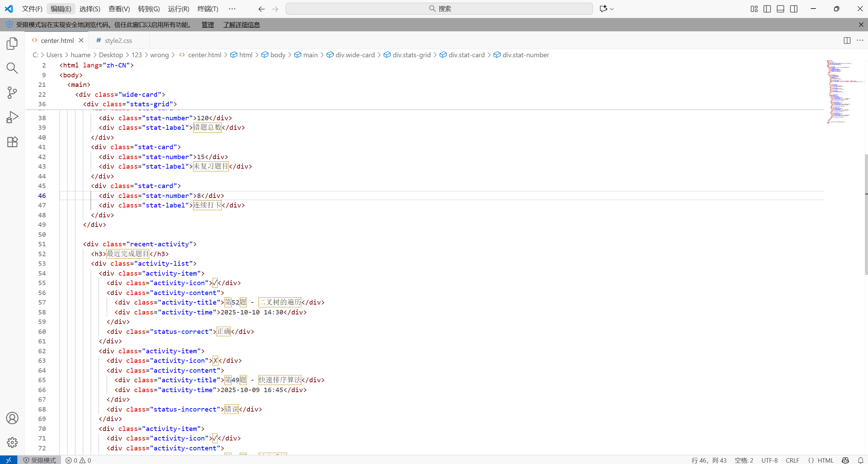Open the Explorer view in activity bar

pyautogui.click(x=12, y=44)
